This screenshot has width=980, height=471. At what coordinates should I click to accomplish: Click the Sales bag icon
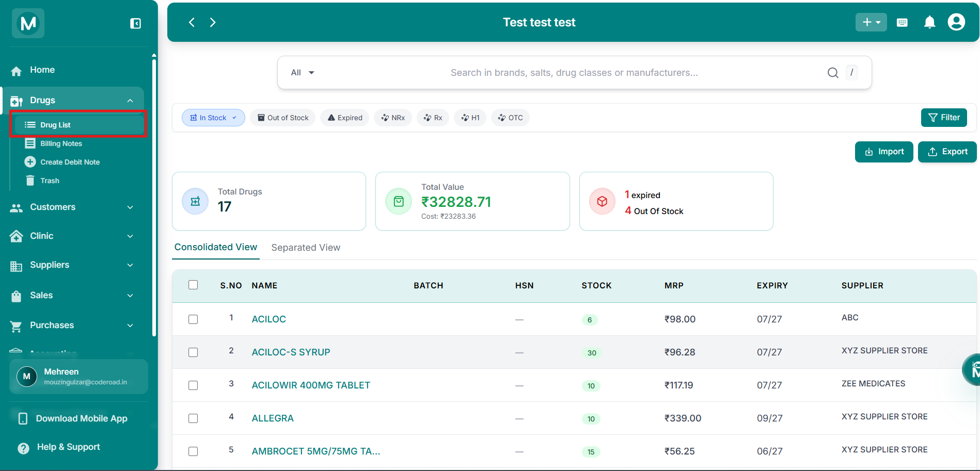[17, 296]
